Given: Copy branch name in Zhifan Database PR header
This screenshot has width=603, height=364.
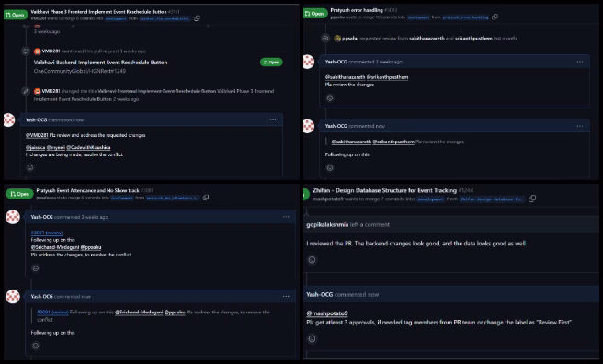Looking at the screenshot, I should (x=532, y=199).
